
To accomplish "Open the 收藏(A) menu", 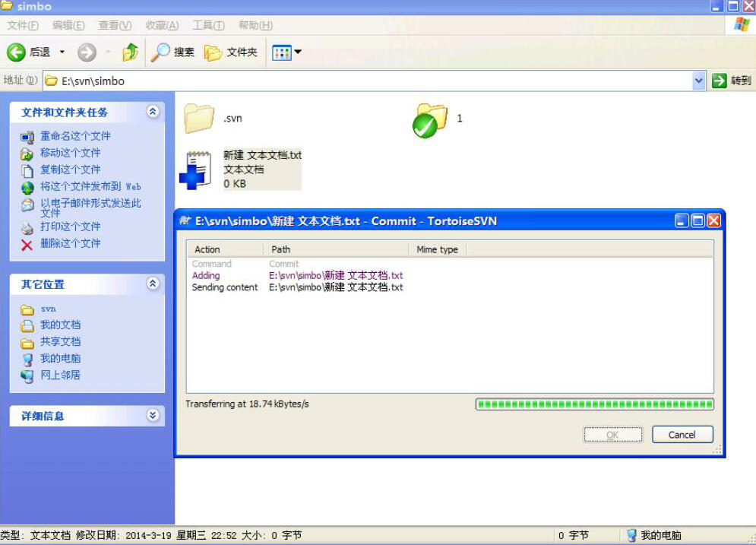I will [x=162, y=25].
